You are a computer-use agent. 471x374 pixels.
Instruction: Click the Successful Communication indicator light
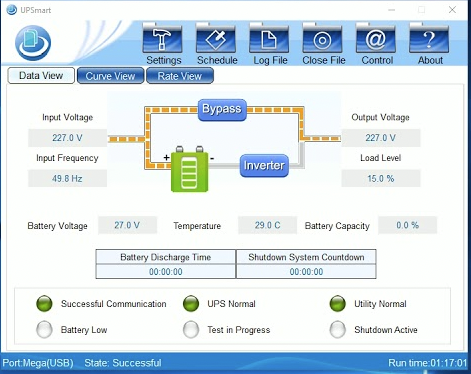[44, 304]
